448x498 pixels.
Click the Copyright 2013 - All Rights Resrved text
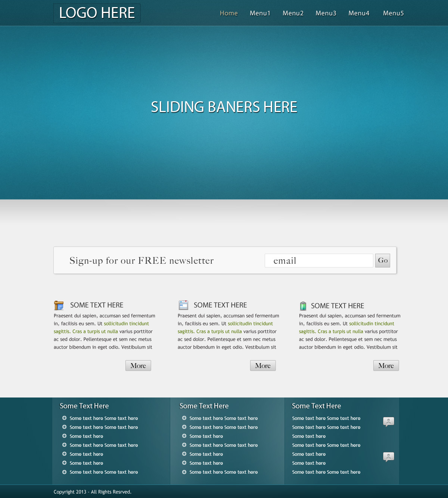pyautogui.click(x=93, y=492)
